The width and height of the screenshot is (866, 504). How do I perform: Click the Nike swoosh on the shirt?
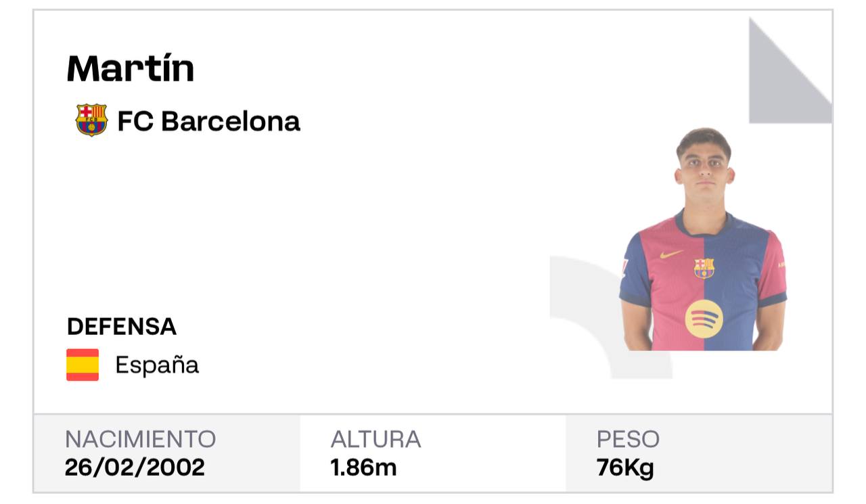671,254
